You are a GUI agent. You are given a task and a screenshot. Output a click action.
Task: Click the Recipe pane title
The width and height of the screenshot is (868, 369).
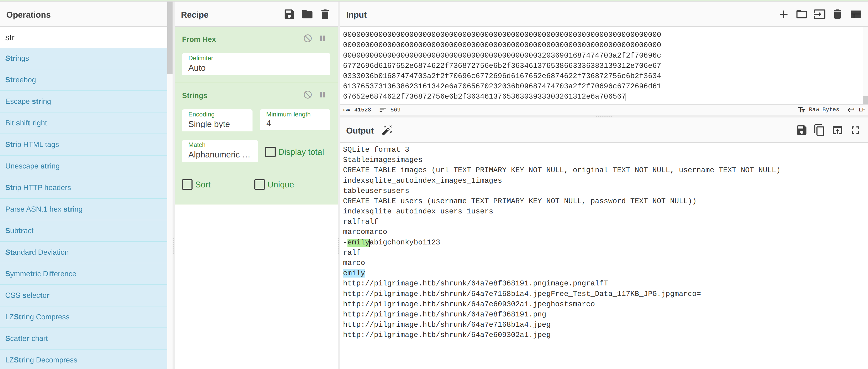pyautogui.click(x=194, y=15)
